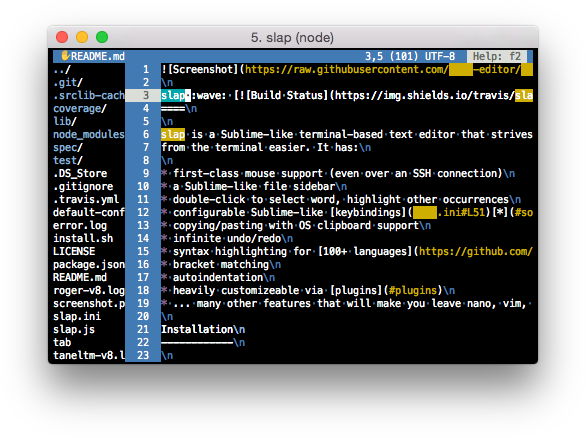Open the LICENSE file
This screenshot has height=438, width=586.
(74, 251)
